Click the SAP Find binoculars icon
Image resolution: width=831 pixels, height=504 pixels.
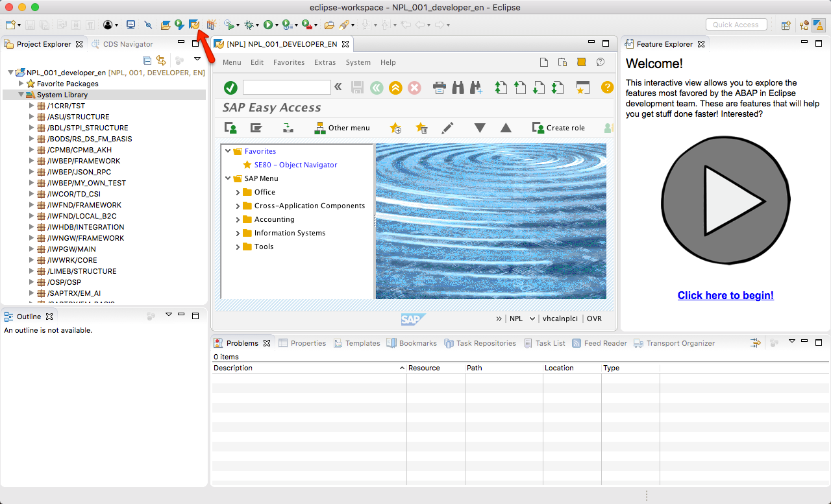[458, 88]
